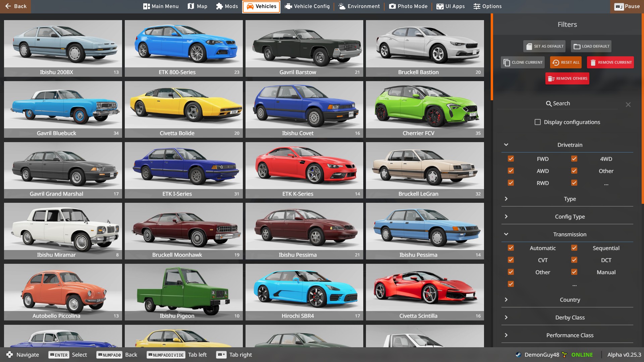
Task: Click the orange vehicle list scrollbar
Action: (x=492, y=57)
